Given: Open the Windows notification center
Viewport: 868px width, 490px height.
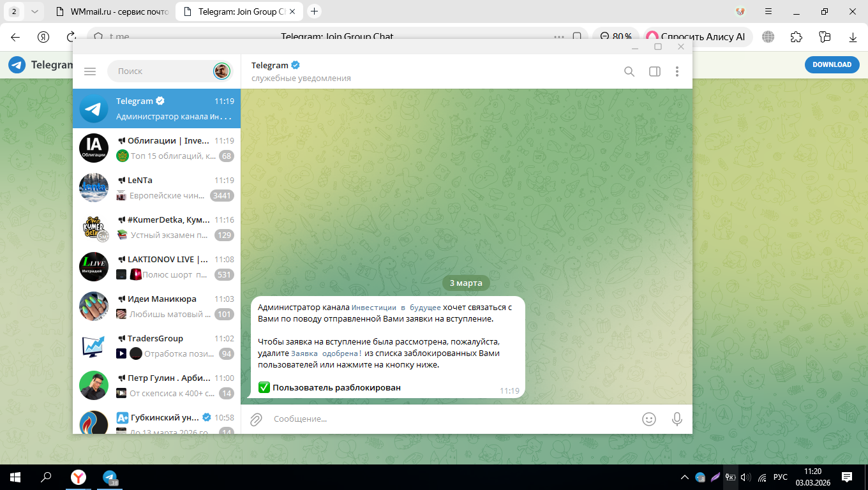Looking at the screenshot, I should [x=847, y=477].
